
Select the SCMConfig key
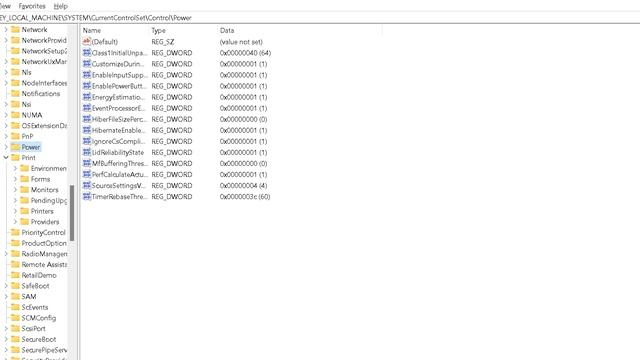tap(39, 318)
